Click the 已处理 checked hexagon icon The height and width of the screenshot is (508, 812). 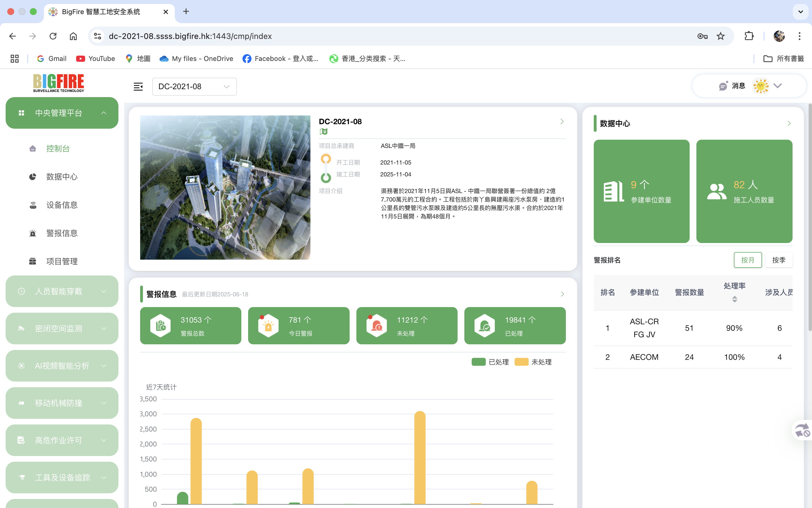coord(484,326)
